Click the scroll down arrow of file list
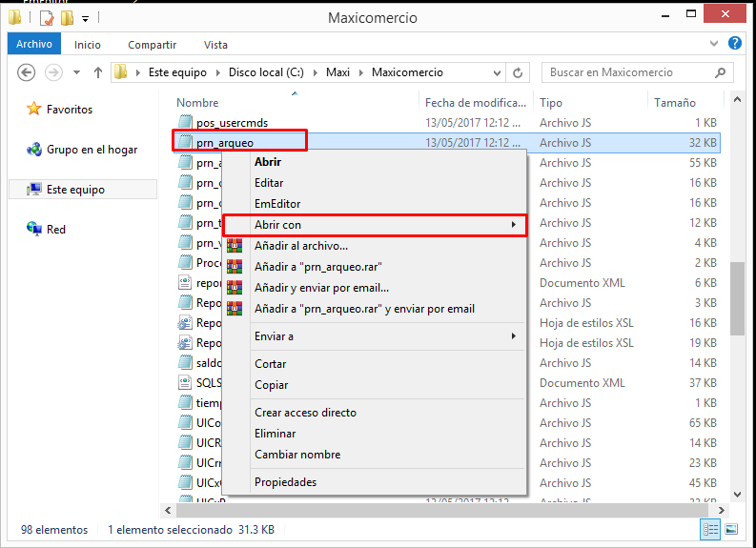The width and height of the screenshot is (756, 548). 737,495
